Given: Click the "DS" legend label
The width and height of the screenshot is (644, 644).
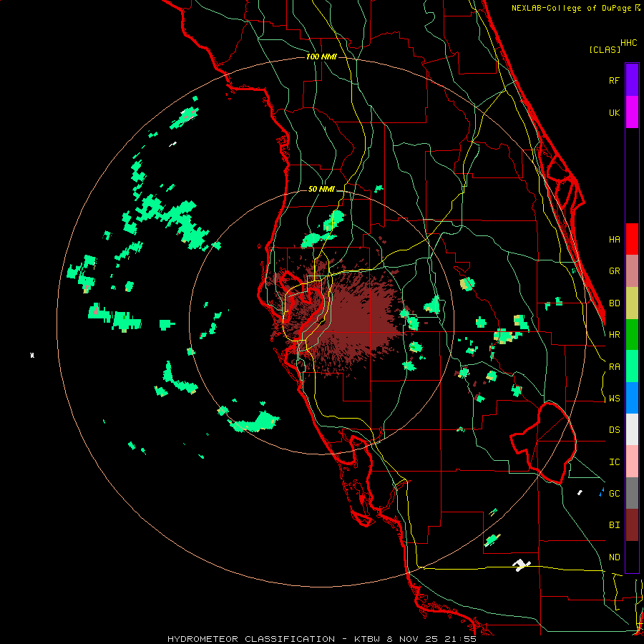Looking at the screenshot, I should pyautogui.click(x=614, y=430).
